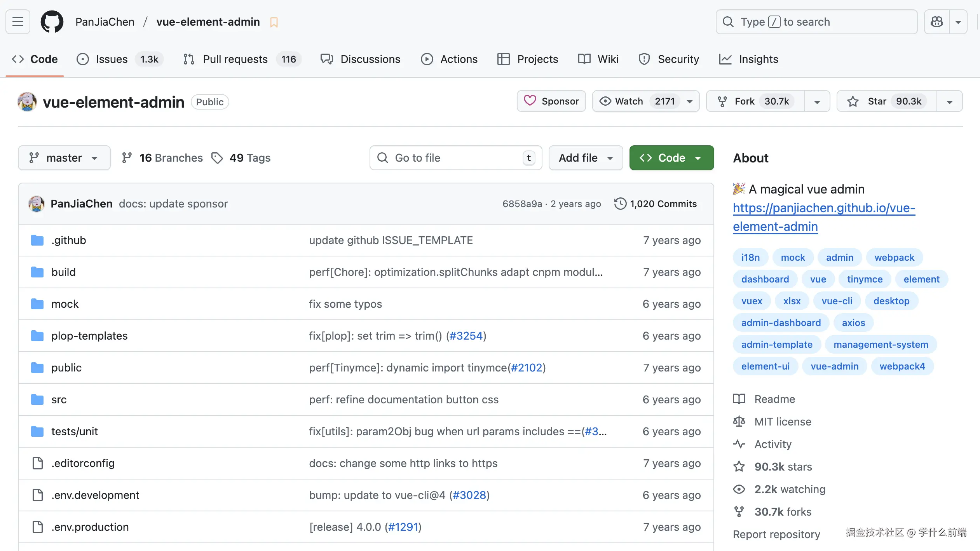This screenshot has height=551, width=980.
Task: Open the green Code dropdown
Action: (x=671, y=158)
